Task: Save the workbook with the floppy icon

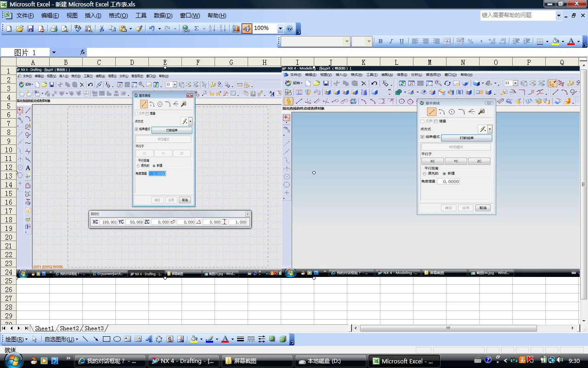Action: coord(30,29)
